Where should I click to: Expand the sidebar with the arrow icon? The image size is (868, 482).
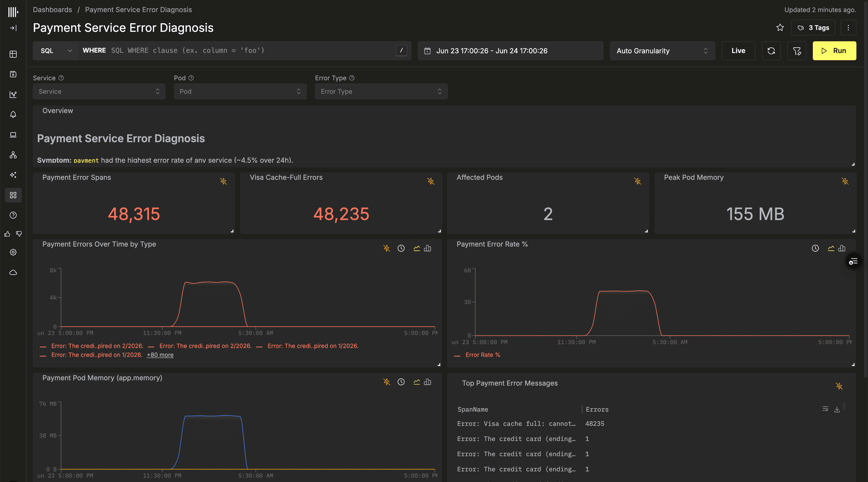coord(13,28)
